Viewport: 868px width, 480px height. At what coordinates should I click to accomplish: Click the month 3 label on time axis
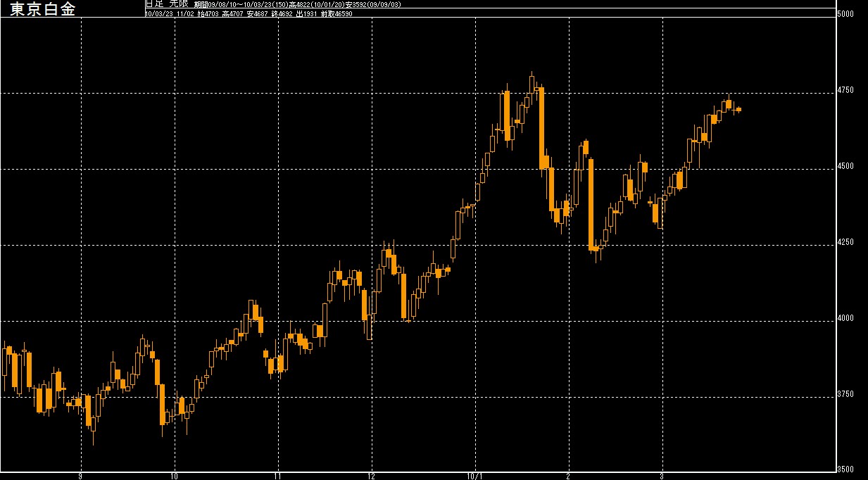click(x=661, y=476)
